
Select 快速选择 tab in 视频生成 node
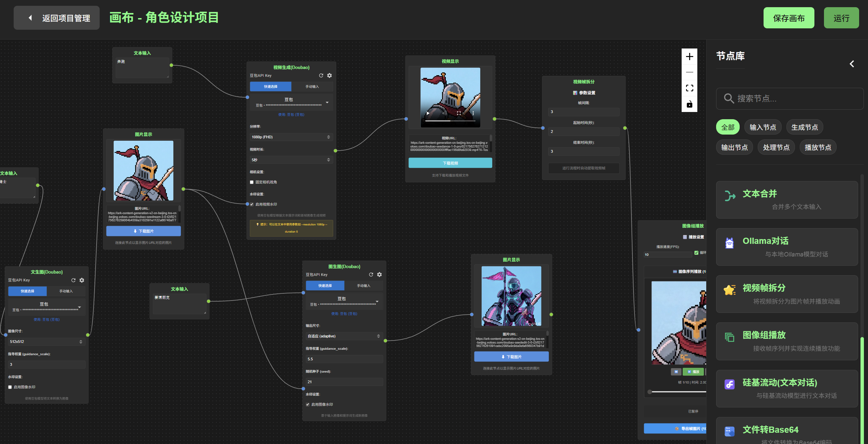pyautogui.click(x=271, y=87)
